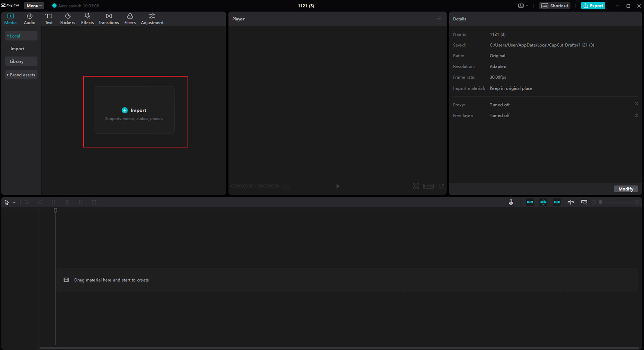The height and width of the screenshot is (350, 644).
Task: Click the Split icon in timeline toolbar
Action: (x=54, y=202)
